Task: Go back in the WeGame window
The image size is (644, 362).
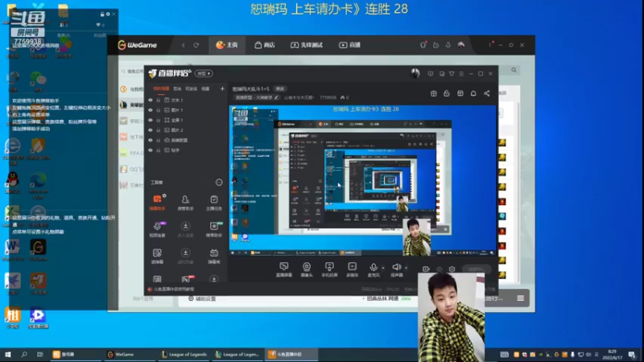Action: click(184, 45)
